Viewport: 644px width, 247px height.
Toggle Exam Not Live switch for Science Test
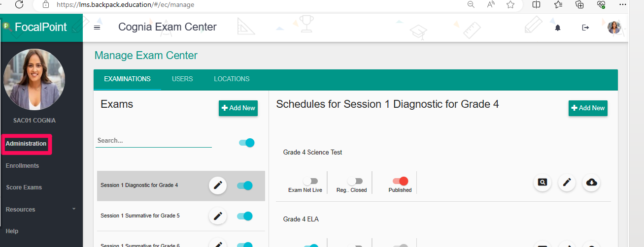point(310,181)
